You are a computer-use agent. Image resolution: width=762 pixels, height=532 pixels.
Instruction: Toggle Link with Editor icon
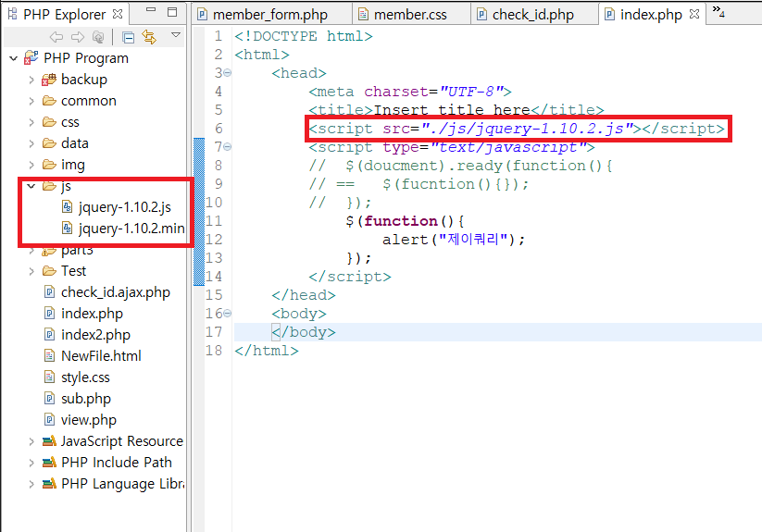coord(149,37)
